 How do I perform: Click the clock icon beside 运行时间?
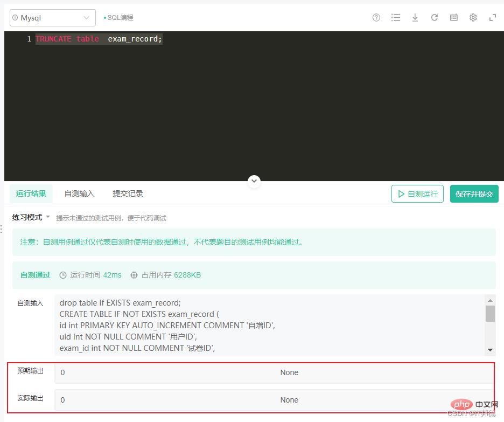63,275
